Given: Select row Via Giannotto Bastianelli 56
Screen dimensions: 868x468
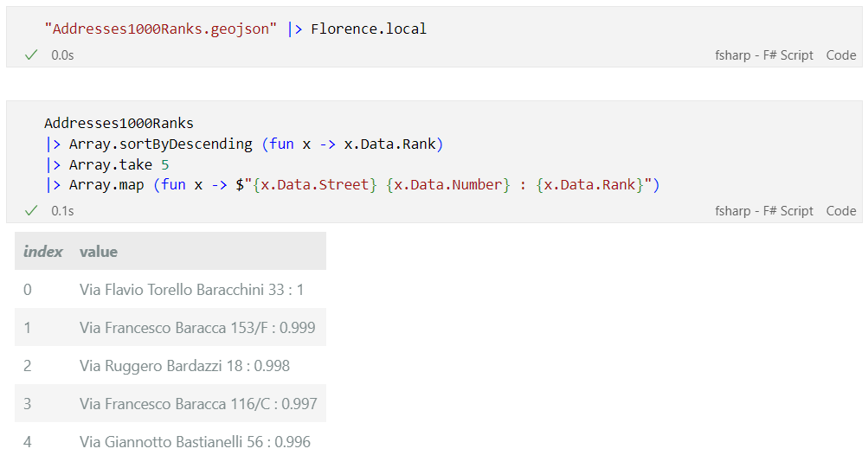Looking at the screenshot, I should click(170, 442).
